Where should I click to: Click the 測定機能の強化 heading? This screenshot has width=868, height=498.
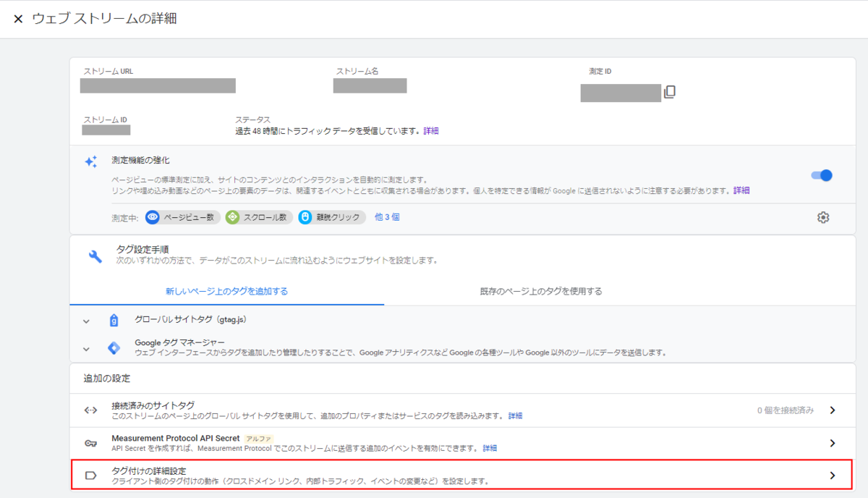[x=141, y=160]
